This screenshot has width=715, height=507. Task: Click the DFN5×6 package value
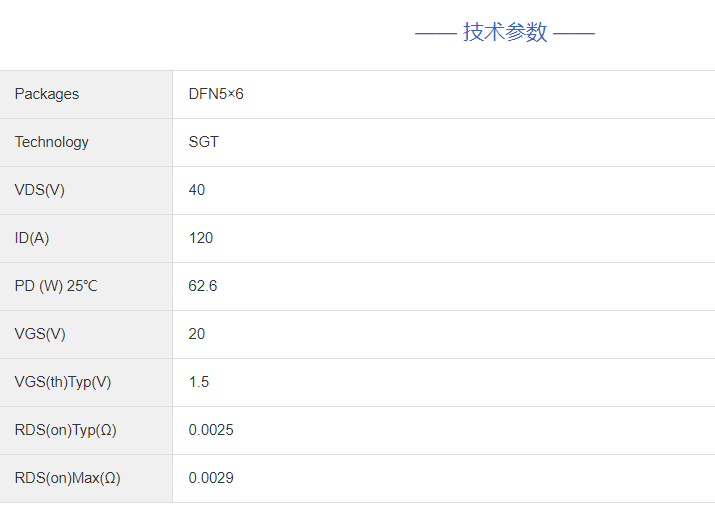coord(216,94)
